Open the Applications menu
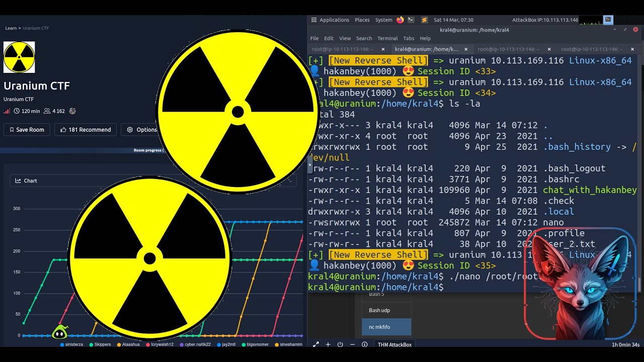Image resolution: width=644 pixels, height=362 pixels. click(x=334, y=20)
